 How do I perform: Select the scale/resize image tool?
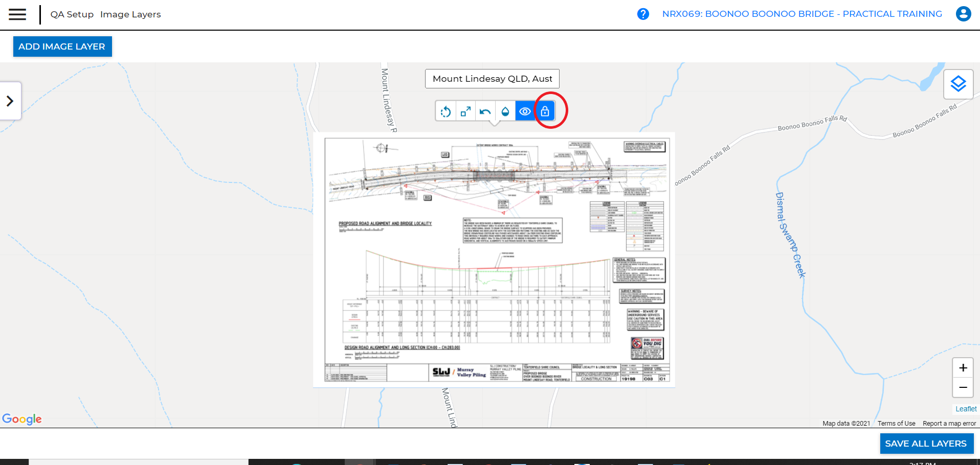pos(465,111)
